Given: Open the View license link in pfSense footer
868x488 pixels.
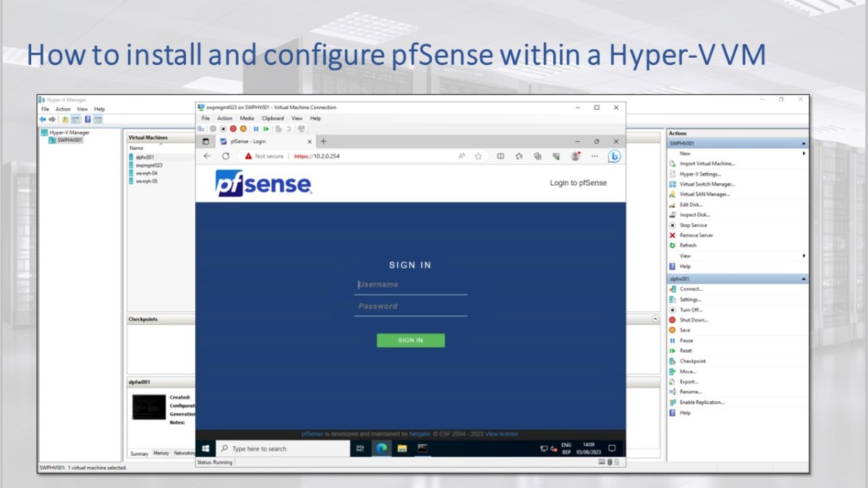Looking at the screenshot, I should pyautogui.click(x=501, y=434).
